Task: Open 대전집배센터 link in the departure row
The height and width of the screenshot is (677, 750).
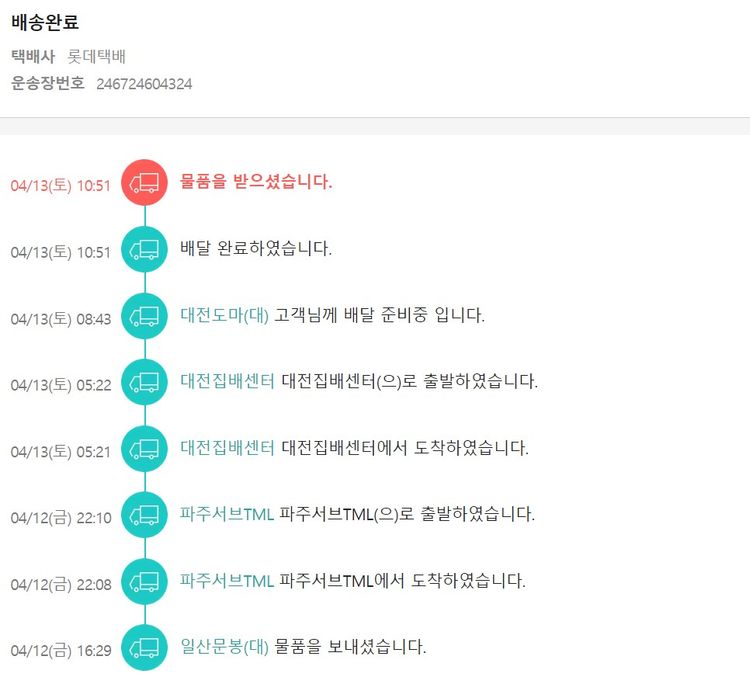Action: tap(227, 381)
